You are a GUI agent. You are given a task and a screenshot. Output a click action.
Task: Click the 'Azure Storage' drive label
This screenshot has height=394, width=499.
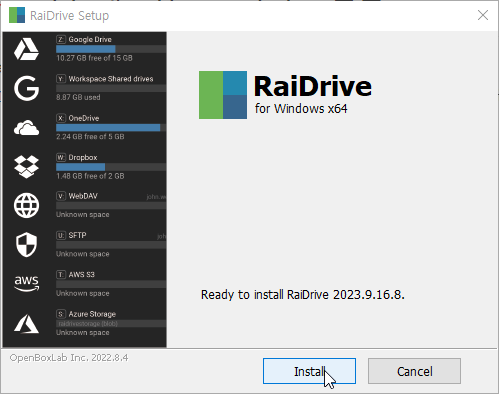pyautogui.click(x=92, y=314)
